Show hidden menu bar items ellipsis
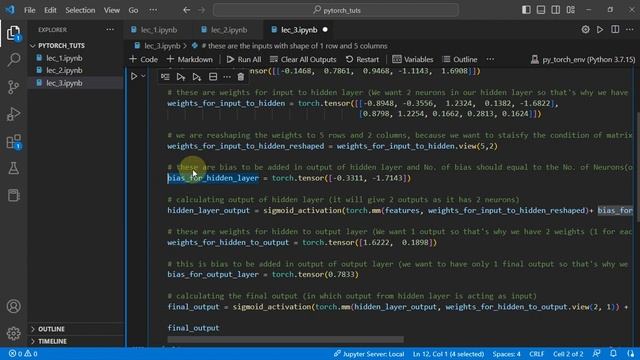 pos(153,10)
